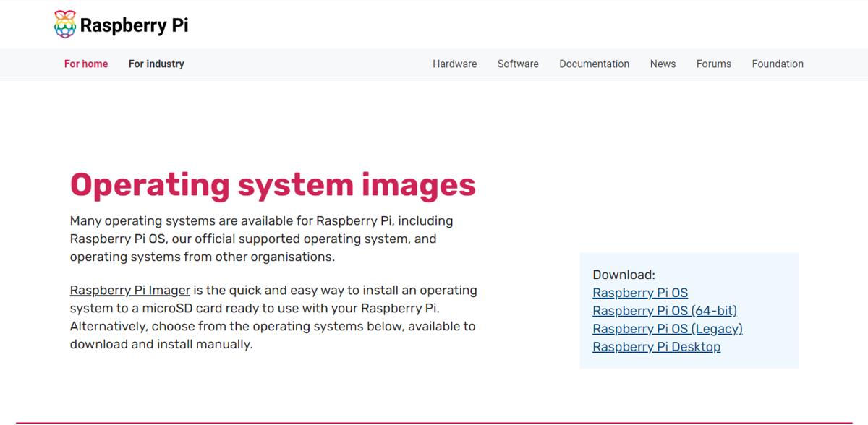The height and width of the screenshot is (425, 868).
Task: Download Raspberry Pi OS (Legacy)
Action: point(668,328)
